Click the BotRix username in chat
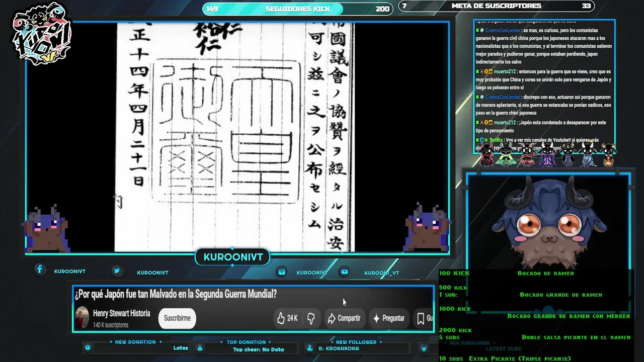This screenshot has height=362, width=644. click(496, 140)
